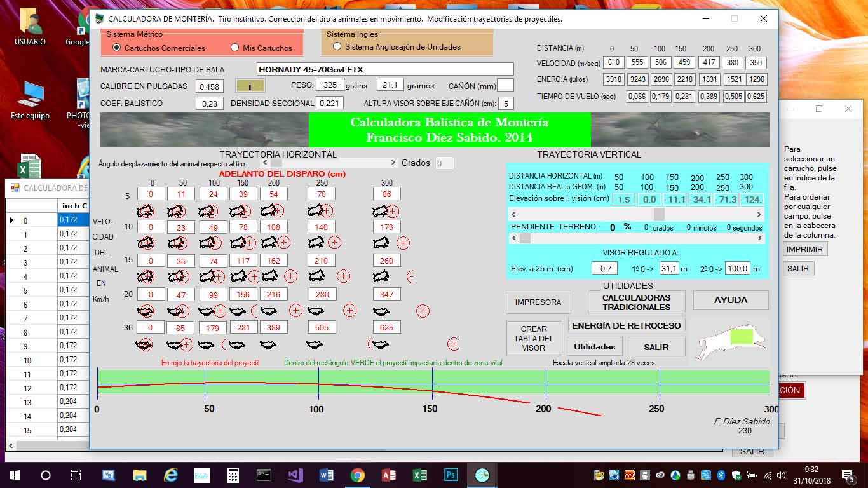The height and width of the screenshot is (488, 868).
Task: Select the Mis Cartuchos option
Action: (235, 48)
